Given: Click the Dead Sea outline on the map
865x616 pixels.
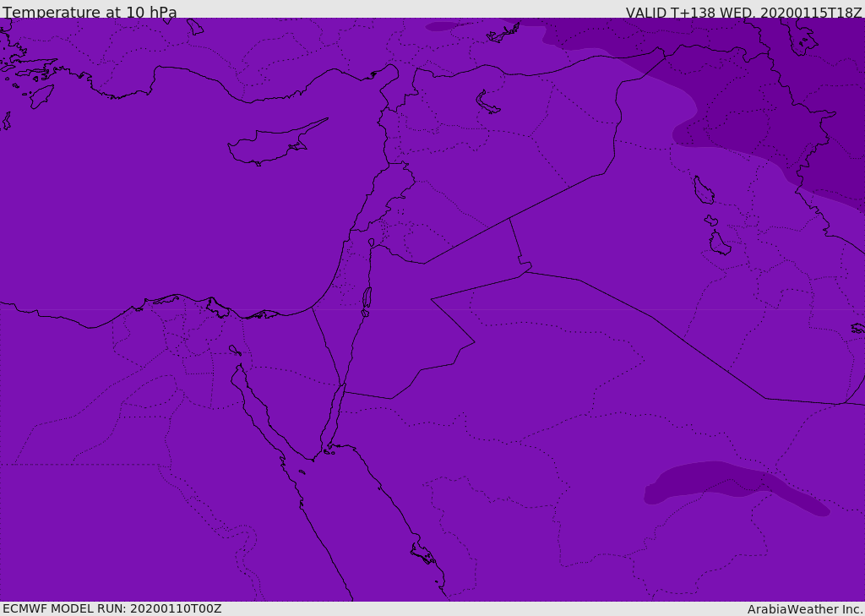Looking at the screenshot, I should point(367,302).
